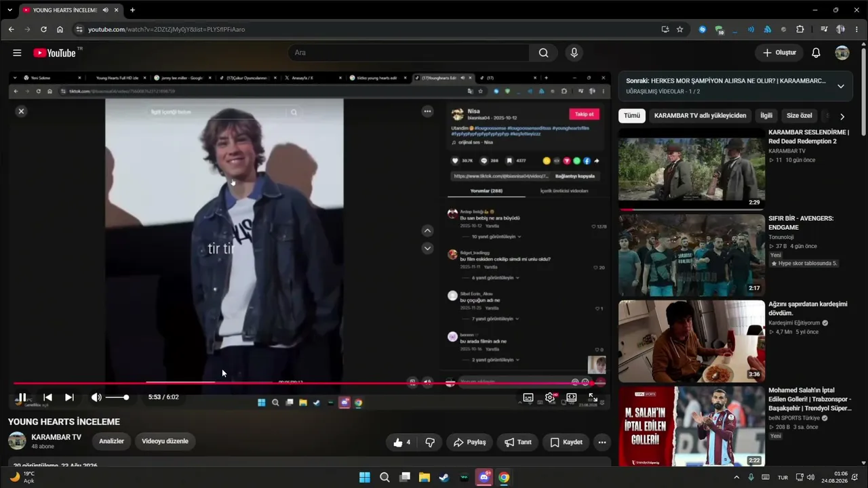Bookmark this page with the star
868x488 pixels.
click(x=679, y=29)
